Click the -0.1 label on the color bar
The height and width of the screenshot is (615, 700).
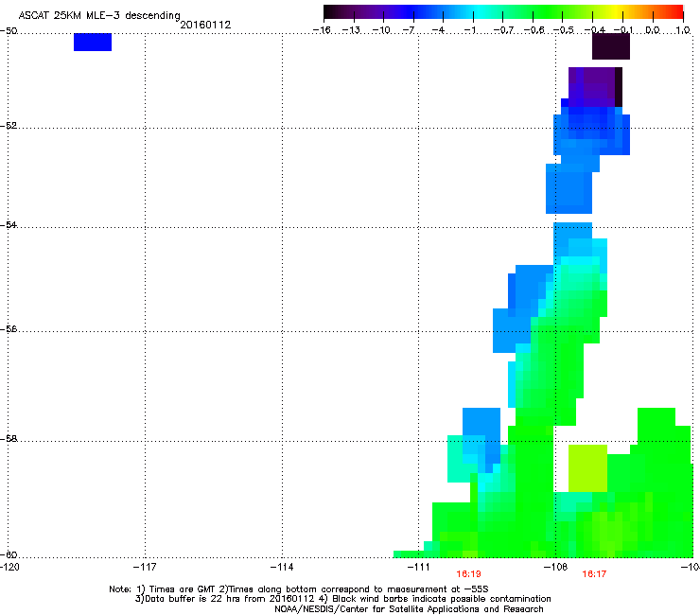(623, 30)
